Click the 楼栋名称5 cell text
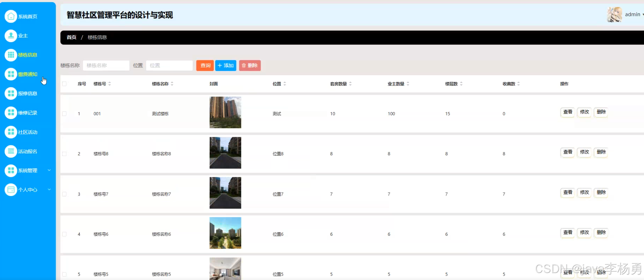Viewport: 644px width, 280px height. click(x=162, y=274)
